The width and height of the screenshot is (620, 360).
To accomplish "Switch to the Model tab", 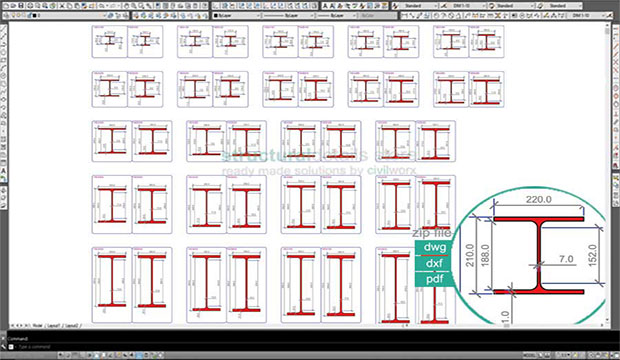I will 37,326.
